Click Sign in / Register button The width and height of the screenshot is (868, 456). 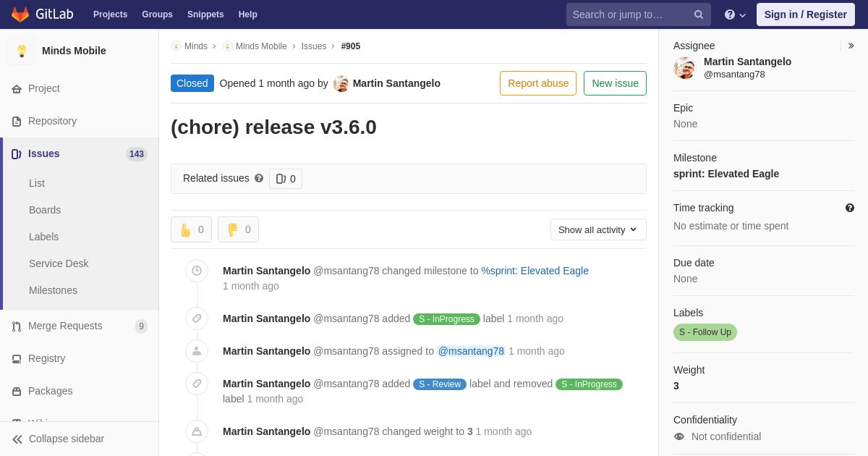[x=806, y=14]
